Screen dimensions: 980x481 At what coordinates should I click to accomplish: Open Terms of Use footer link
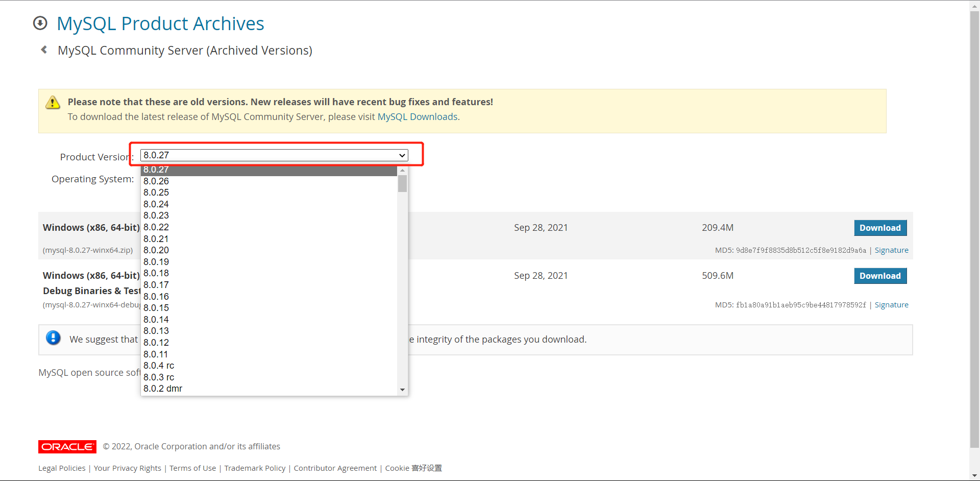[x=193, y=468]
